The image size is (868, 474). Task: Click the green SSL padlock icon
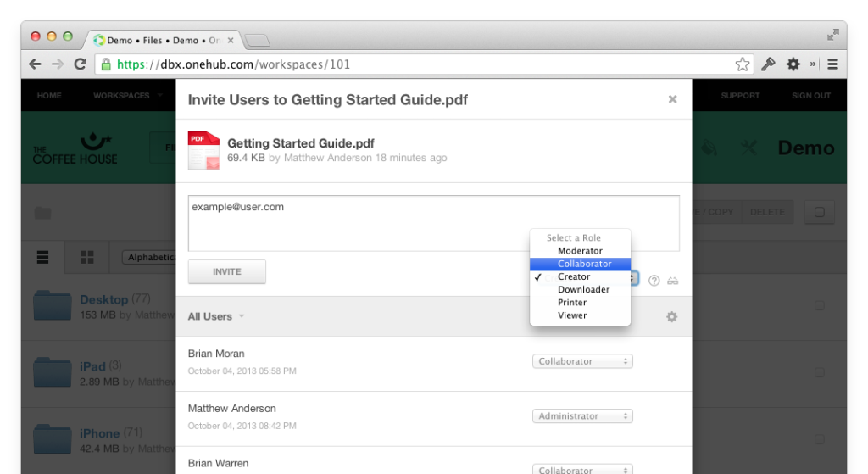tap(106, 64)
